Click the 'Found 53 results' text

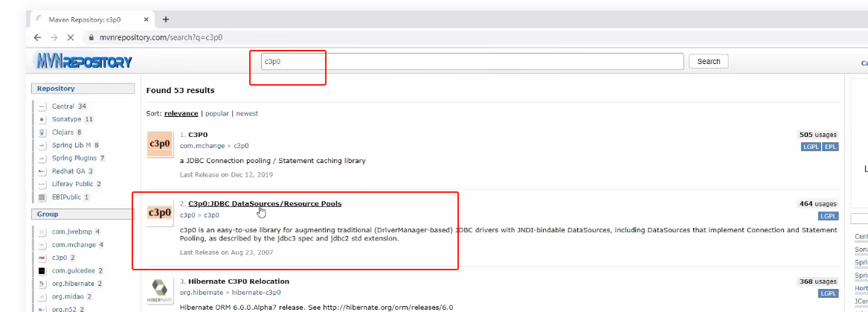(181, 90)
